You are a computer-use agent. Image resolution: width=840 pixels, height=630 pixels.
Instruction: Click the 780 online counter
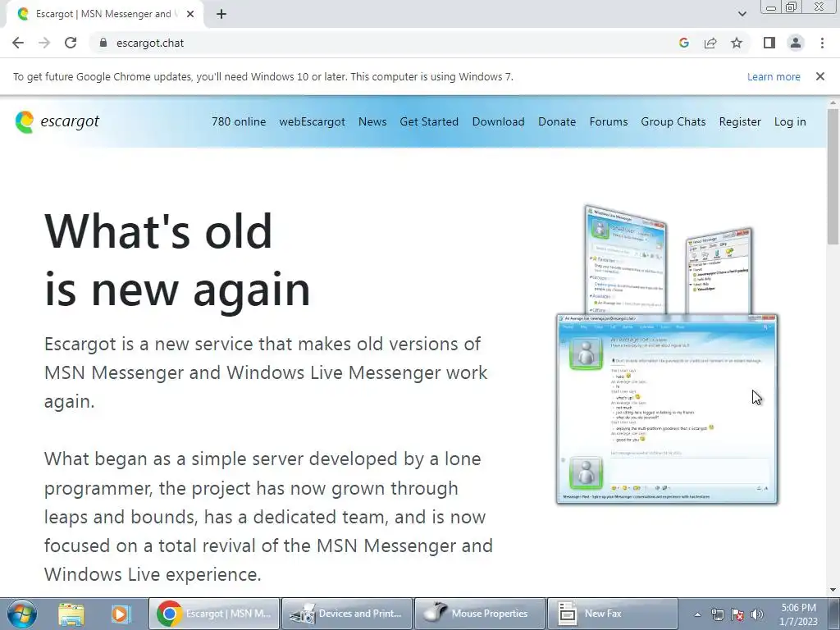239,121
